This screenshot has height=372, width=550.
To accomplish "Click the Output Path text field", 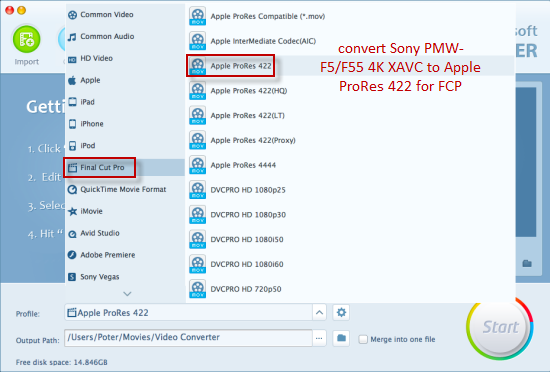I will click(x=188, y=338).
